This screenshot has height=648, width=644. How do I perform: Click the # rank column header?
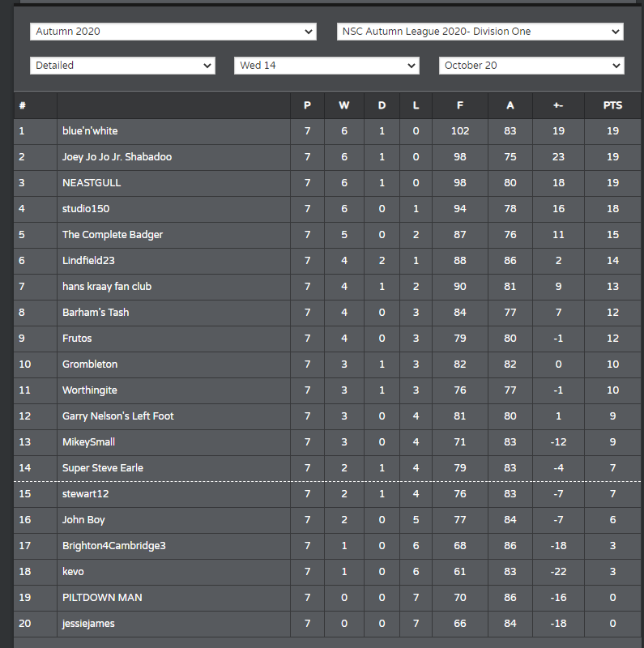pos(23,105)
